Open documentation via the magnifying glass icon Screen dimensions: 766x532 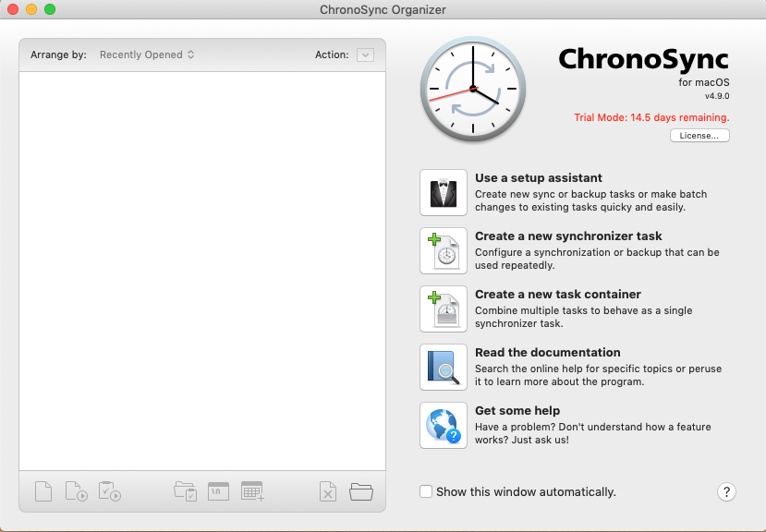click(443, 367)
